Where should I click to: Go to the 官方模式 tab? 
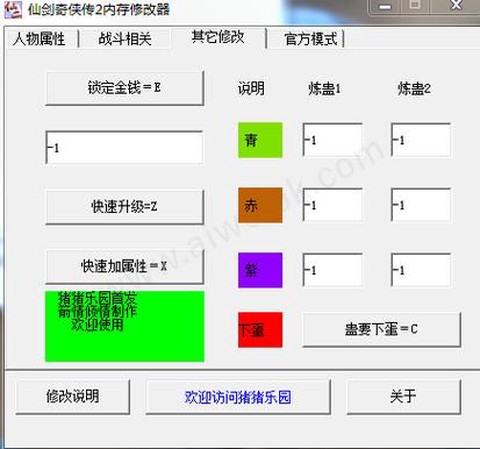pyautogui.click(x=311, y=39)
